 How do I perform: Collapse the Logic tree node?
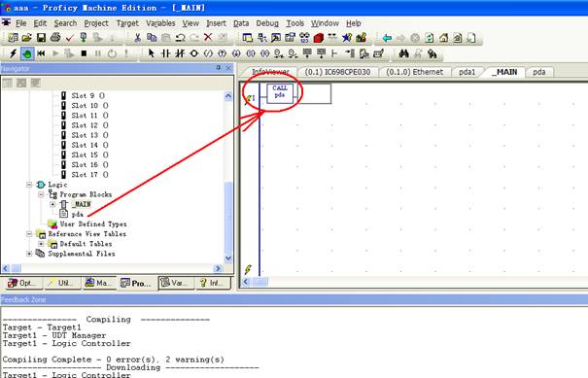29,185
